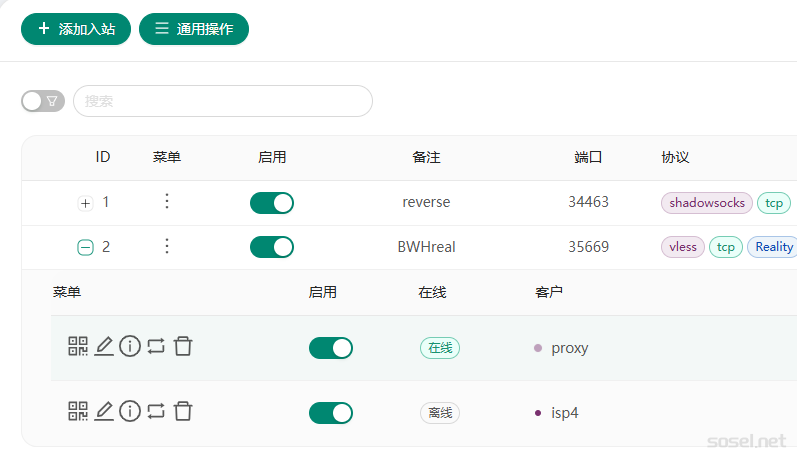797x458 pixels.
Task: Reset traffic for proxy client
Action: click(x=156, y=346)
